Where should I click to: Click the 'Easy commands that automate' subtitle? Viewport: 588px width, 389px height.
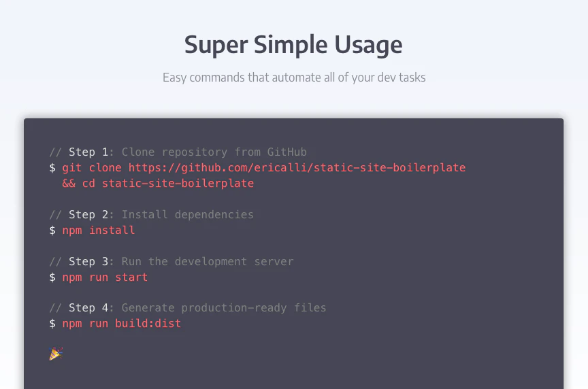pyautogui.click(x=294, y=78)
